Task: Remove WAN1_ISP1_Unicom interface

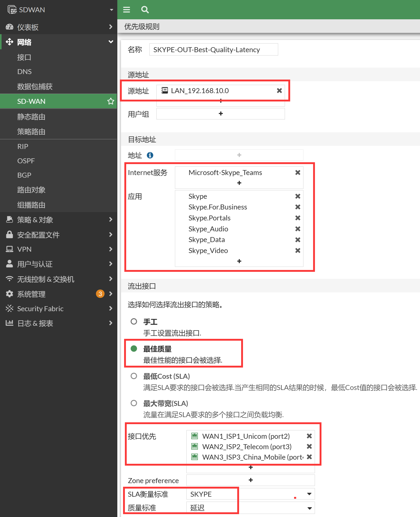Action: (309, 436)
